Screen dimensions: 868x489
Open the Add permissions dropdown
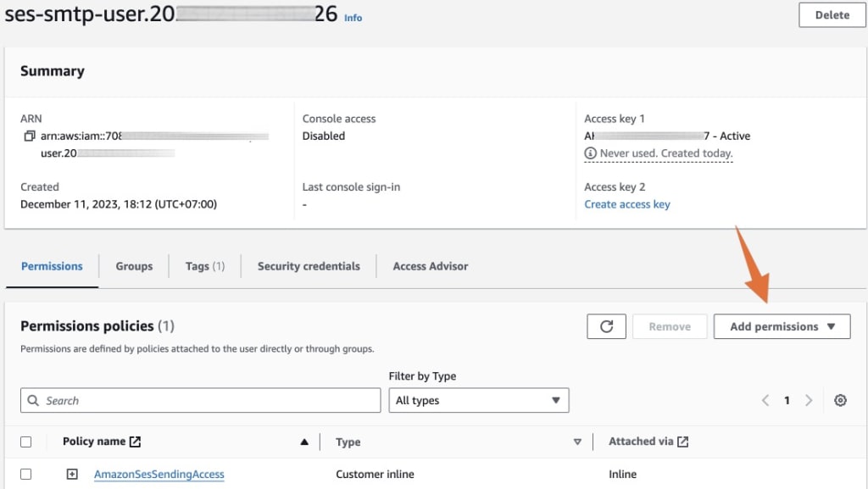(x=782, y=326)
